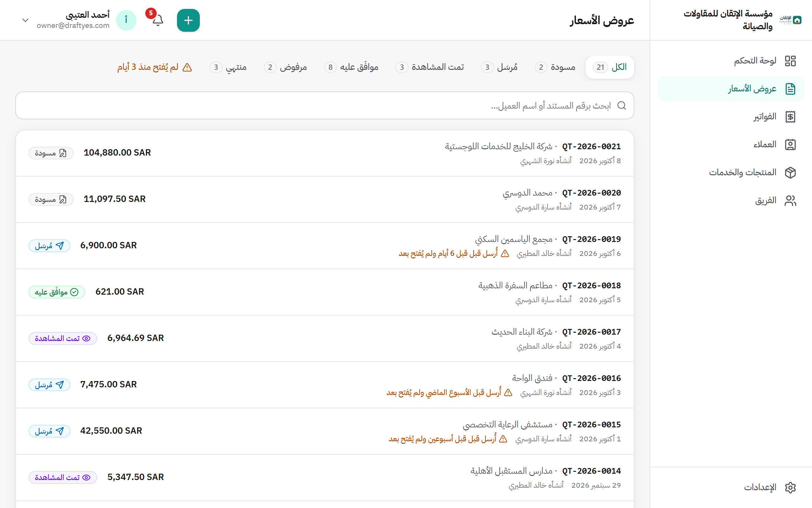Open المنتجات والخدمات in sidebar

731,172
